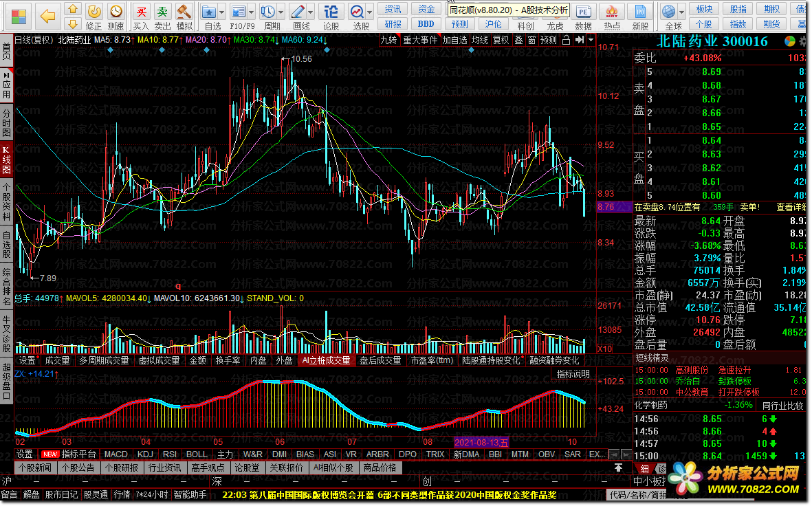
Task: Click the 2021-08-13 date marker
Action: (x=481, y=442)
